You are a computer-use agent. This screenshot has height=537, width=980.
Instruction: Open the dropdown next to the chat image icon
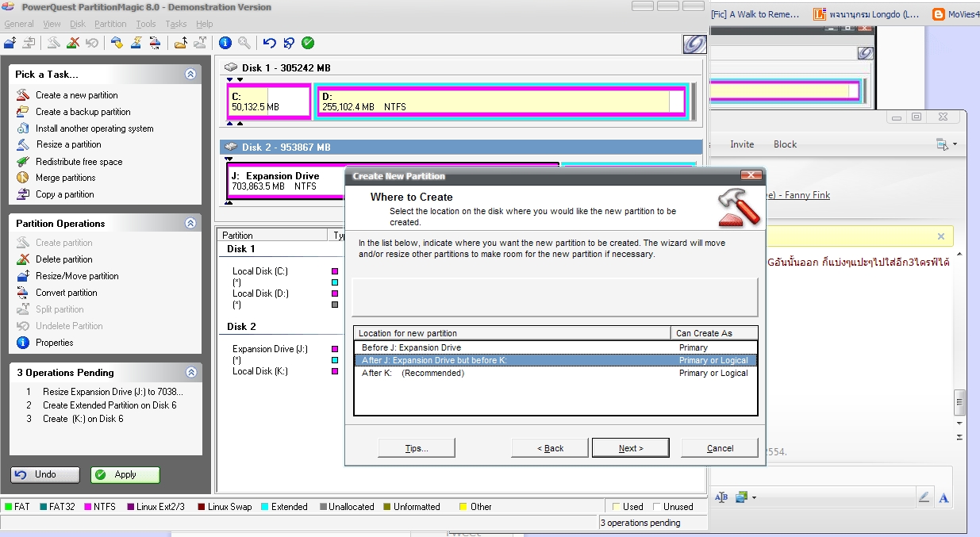[x=754, y=498]
